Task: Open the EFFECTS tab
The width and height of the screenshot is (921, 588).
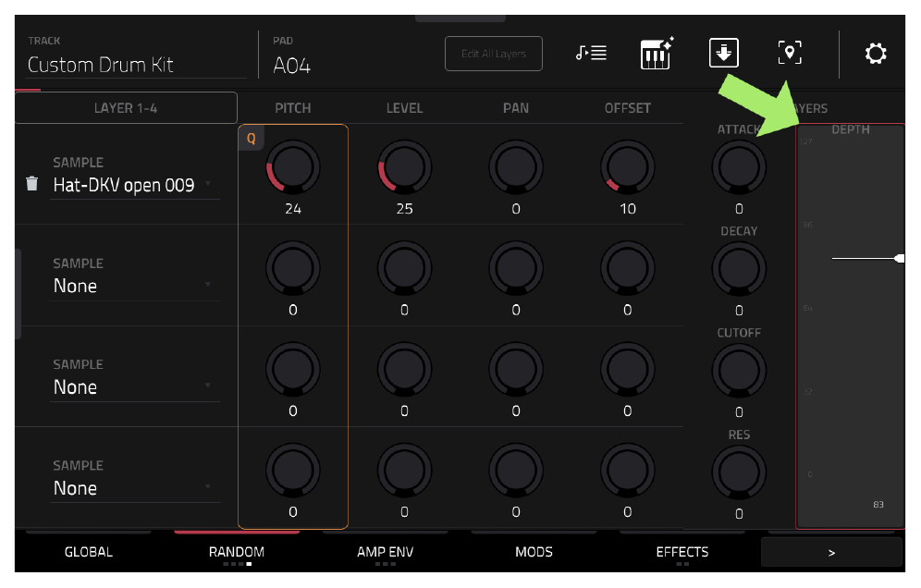Action: pyautogui.click(x=682, y=552)
